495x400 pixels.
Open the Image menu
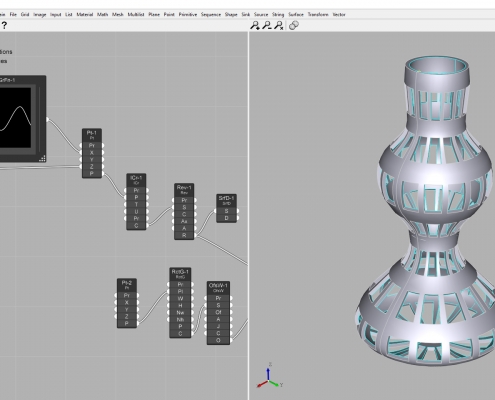click(x=40, y=14)
